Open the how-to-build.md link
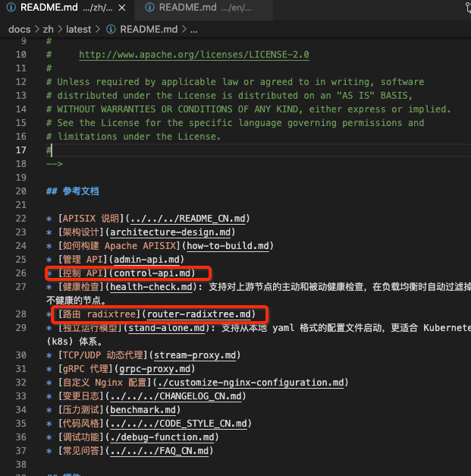Image resolution: width=471 pixels, height=476 pixels. point(228,246)
